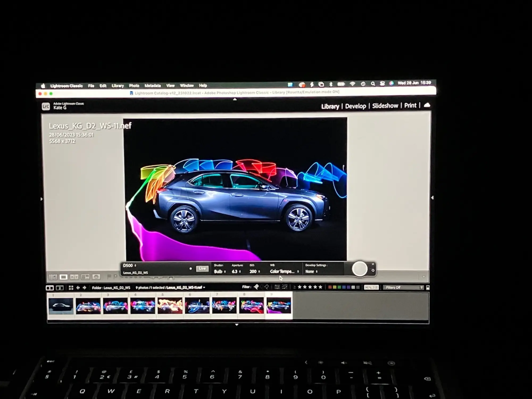
Task: Open the Help menu
Action: pos(203,85)
